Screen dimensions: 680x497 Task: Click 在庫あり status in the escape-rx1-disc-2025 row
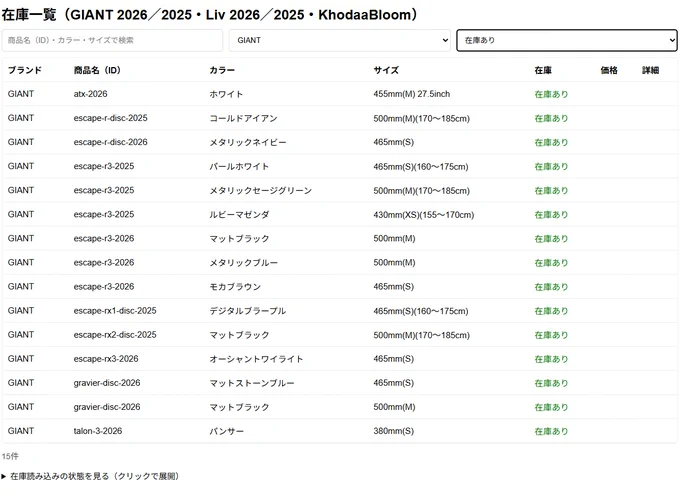[551, 311]
